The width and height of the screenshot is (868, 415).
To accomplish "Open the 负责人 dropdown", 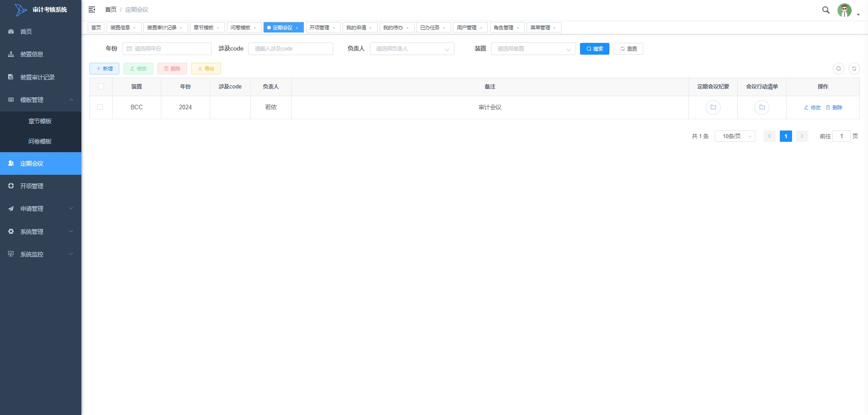I will pyautogui.click(x=412, y=49).
